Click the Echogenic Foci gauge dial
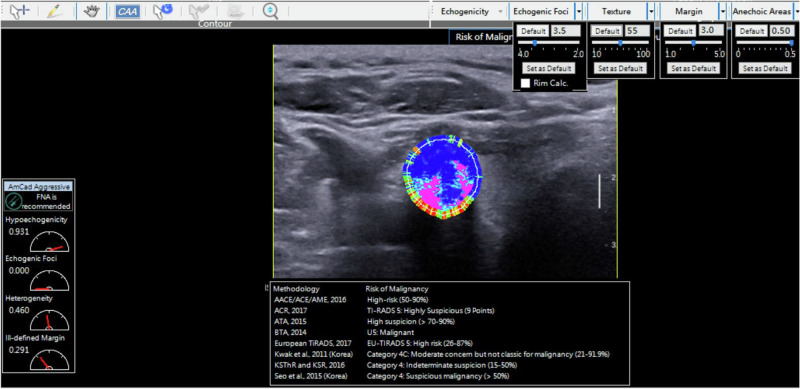The width and height of the screenshot is (800, 389). tap(49, 280)
